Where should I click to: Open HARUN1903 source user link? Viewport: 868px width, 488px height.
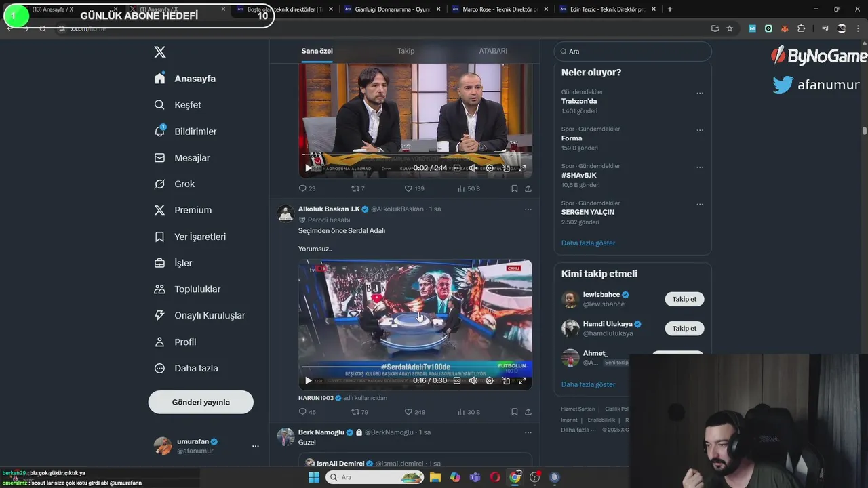click(x=316, y=398)
